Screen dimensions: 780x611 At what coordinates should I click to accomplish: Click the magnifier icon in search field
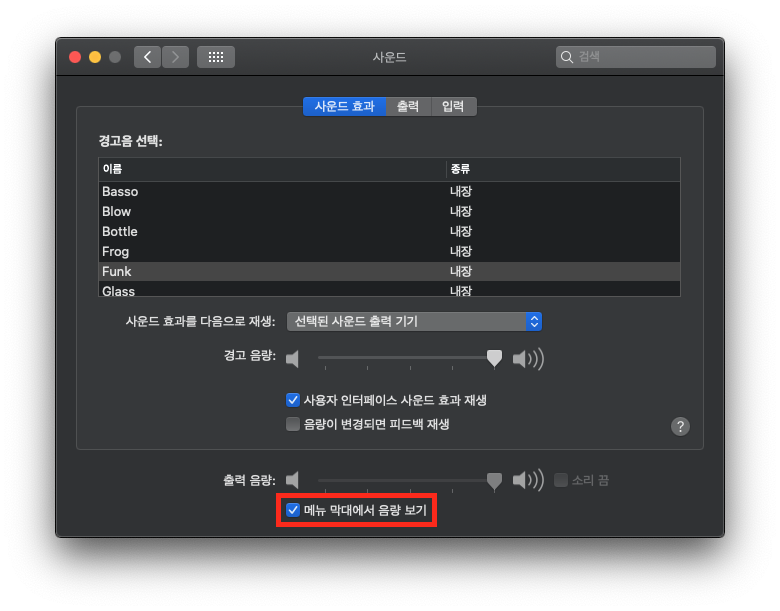click(567, 57)
